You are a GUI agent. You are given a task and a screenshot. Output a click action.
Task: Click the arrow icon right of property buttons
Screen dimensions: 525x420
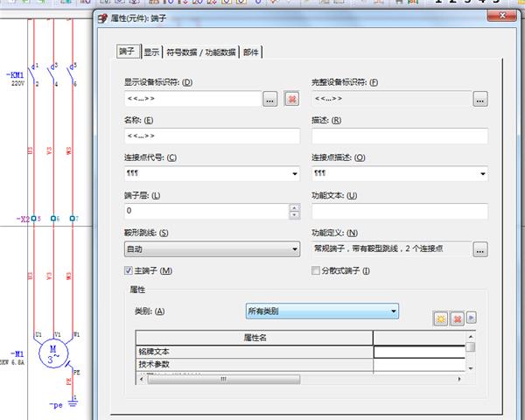[471, 318]
